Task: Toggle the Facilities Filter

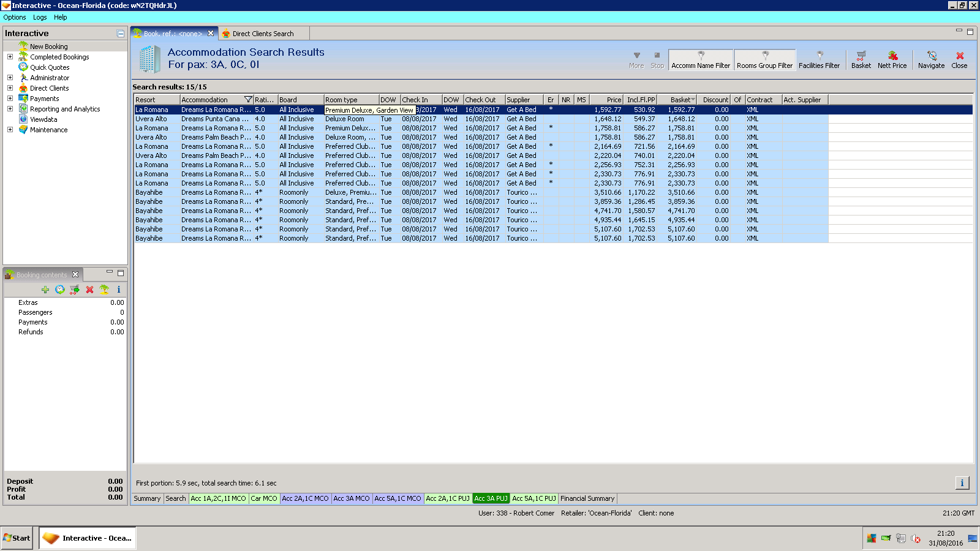Action: (819, 59)
